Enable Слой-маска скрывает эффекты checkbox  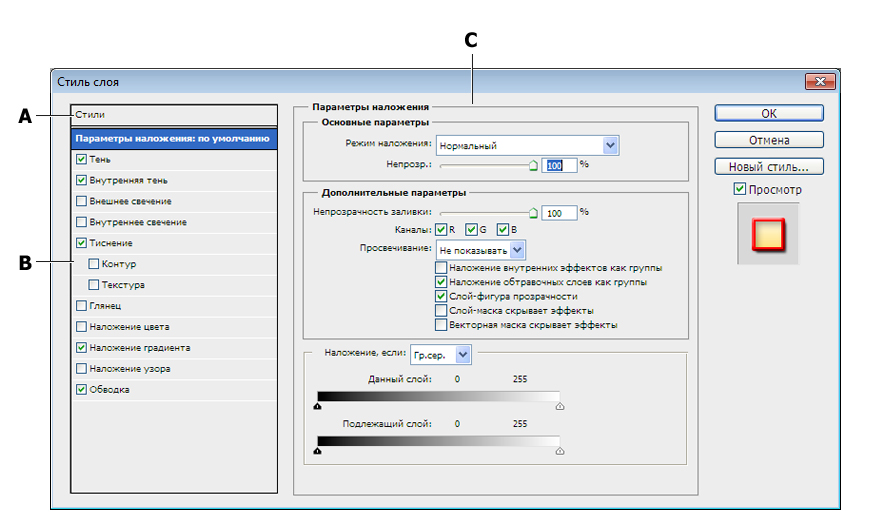pyautogui.click(x=441, y=310)
